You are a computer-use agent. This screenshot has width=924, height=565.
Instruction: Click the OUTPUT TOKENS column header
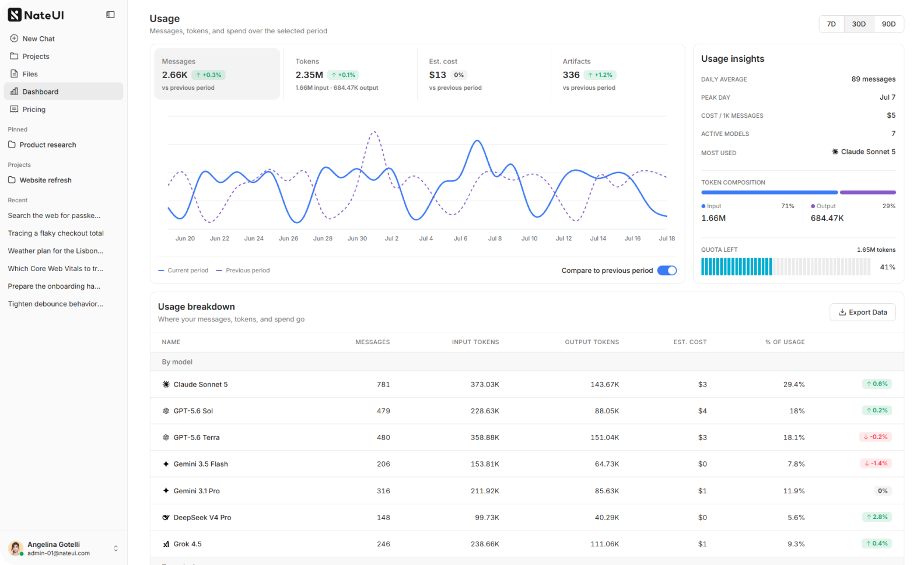[x=592, y=342]
